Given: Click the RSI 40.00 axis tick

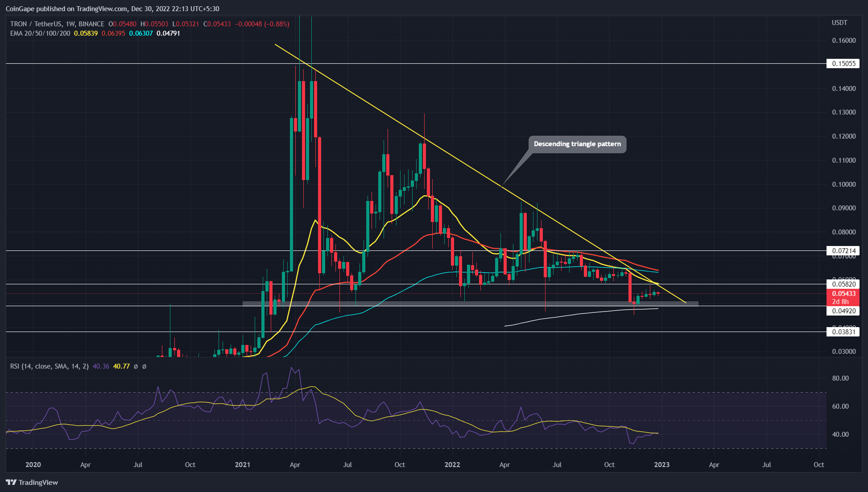Looking at the screenshot, I should tap(840, 434).
